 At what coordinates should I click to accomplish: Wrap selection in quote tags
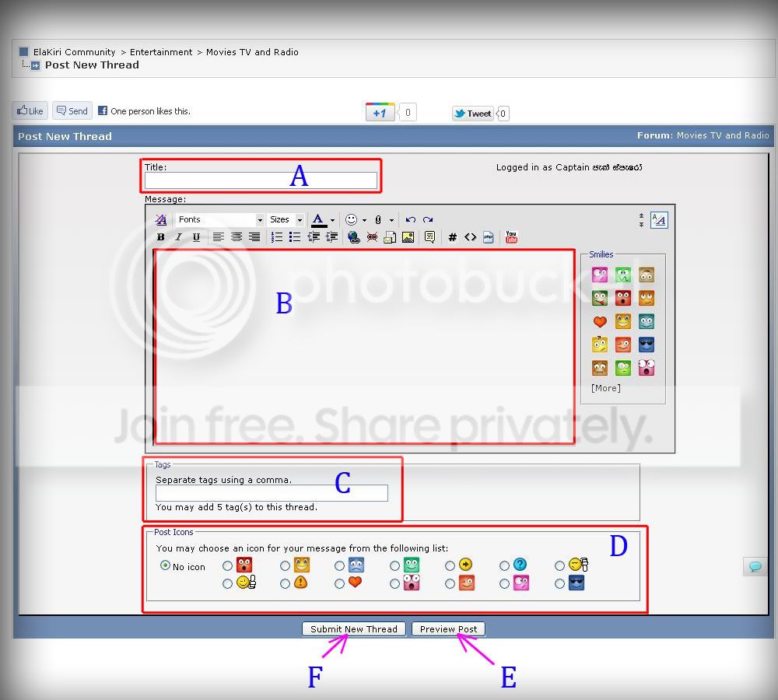pos(429,237)
